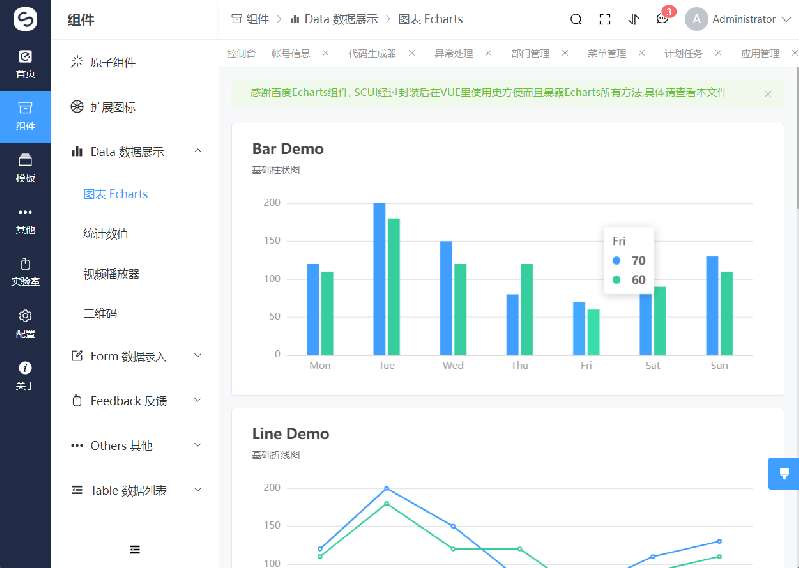Switch to the 代码生成器 tab
Viewport: 799px width, 568px height.
[371, 53]
